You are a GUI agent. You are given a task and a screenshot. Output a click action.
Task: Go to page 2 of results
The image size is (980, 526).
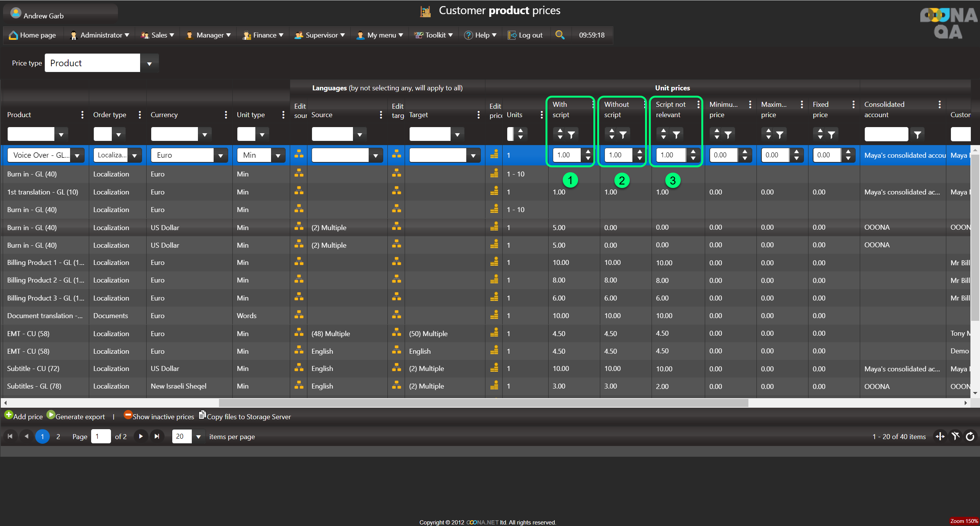pyautogui.click(x=58, y=436)
